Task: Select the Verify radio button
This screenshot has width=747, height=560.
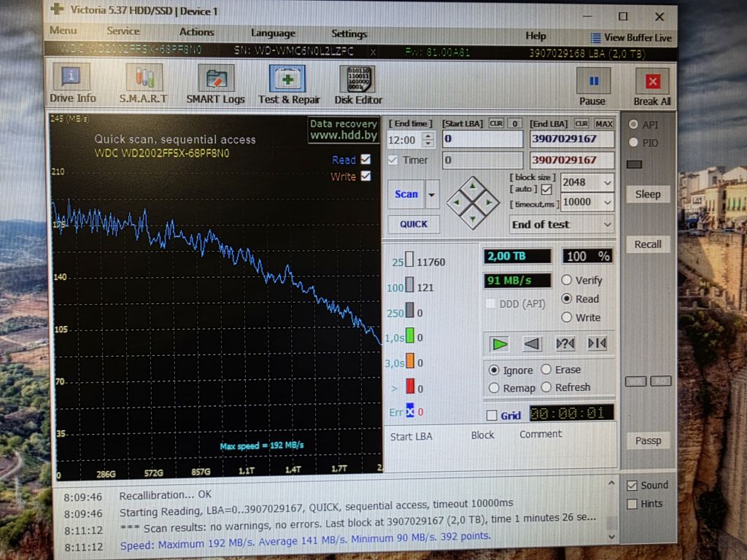Action: pyautogui.click(x=566, y=280)
